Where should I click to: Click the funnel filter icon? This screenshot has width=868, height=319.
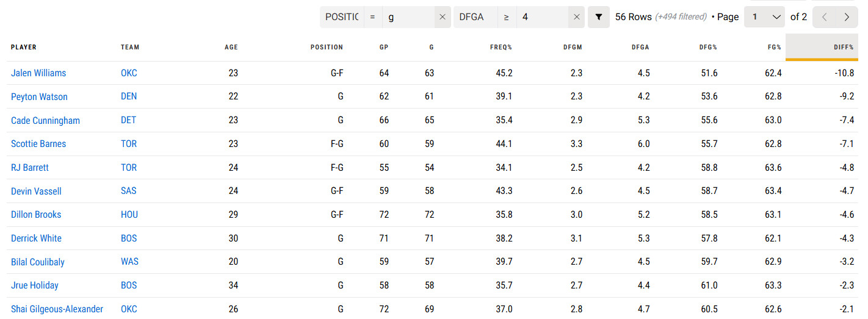pyautogui.click(x=599, y=17)
